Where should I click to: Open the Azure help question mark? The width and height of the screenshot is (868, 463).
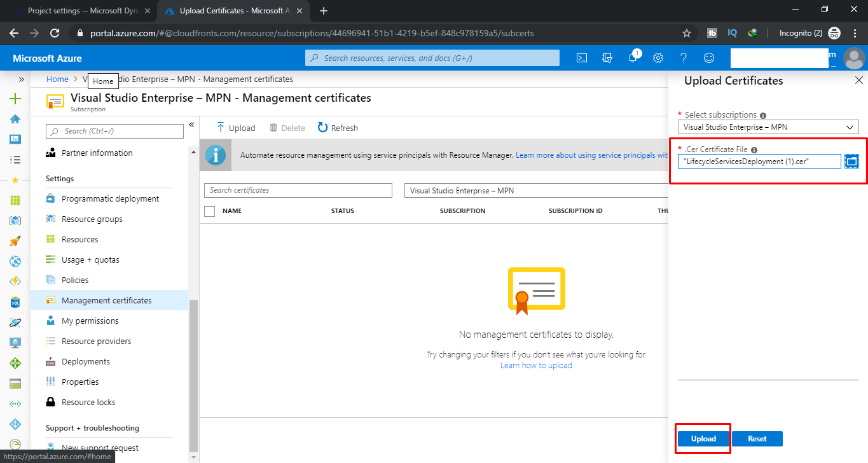tap(684, 58)
